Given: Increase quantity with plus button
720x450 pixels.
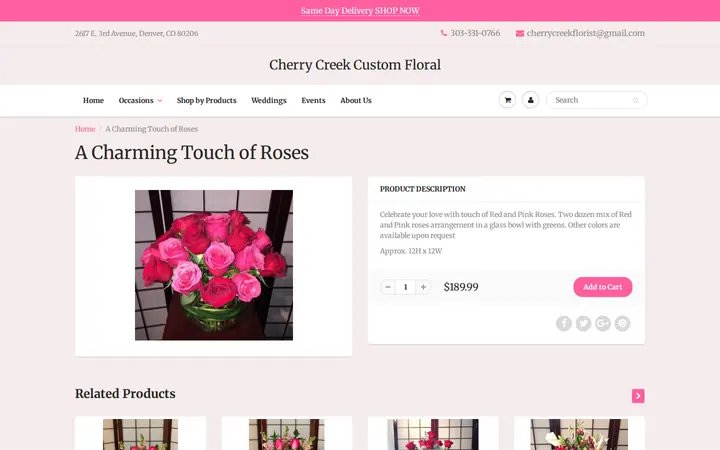Looking at the screenshot, I should [x=423, y=287].
